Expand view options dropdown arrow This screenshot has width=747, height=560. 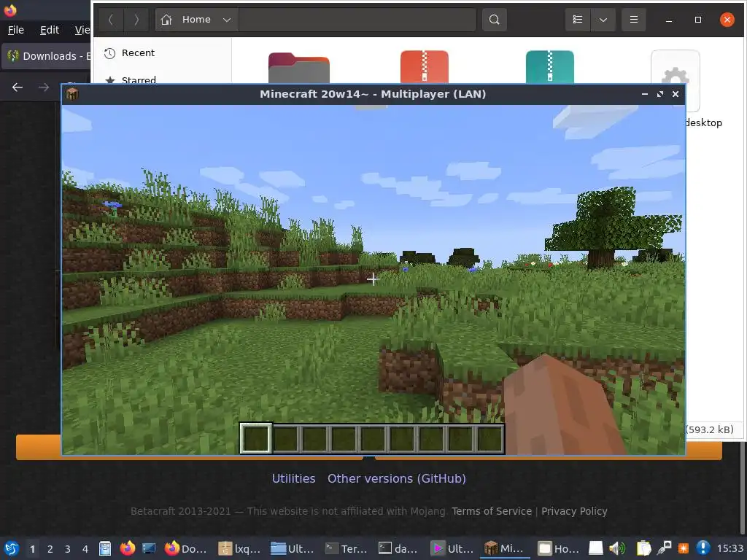[x=603, y=20]
